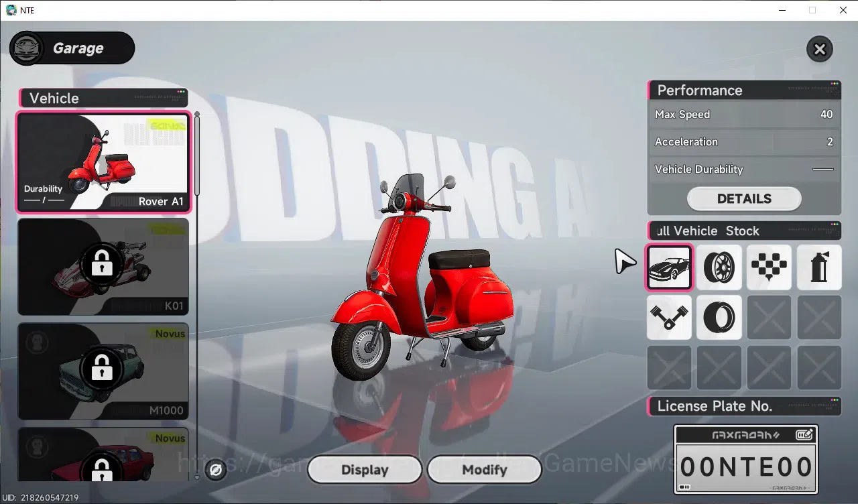Viewport: 858px width, 504px height.
Task: Click the NTE app icon in title bar
Action: coord(11,10)
